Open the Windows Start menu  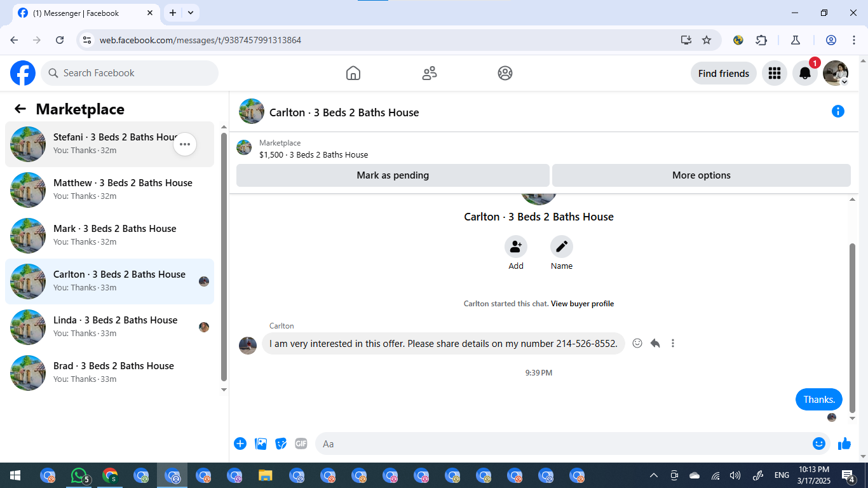pyautogui.click(x=15, y=475)
